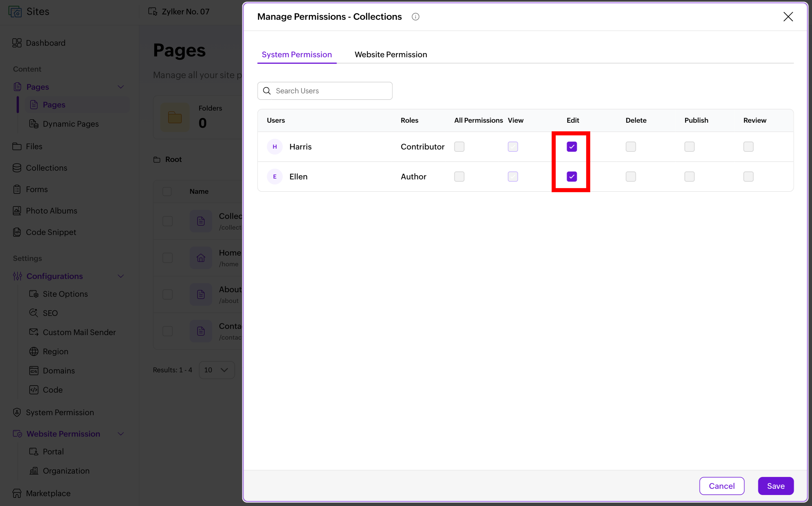
Task: Click the System Permission shield icon
Action: [x=17, y=412]
